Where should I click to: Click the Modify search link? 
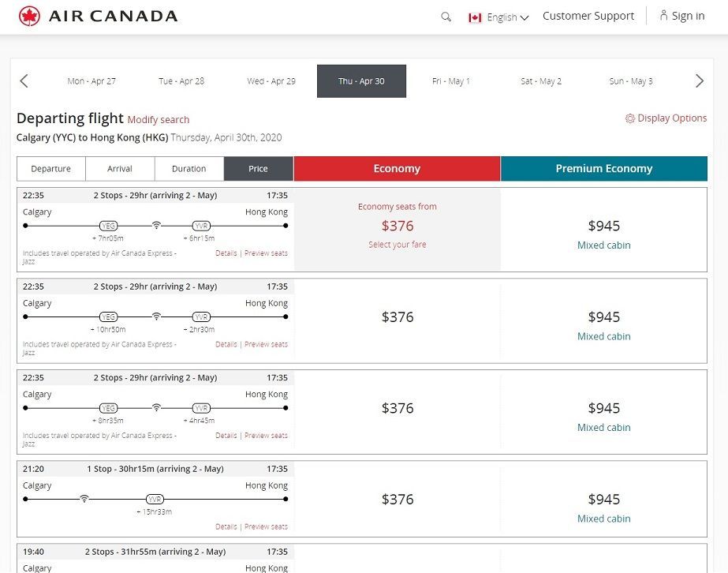point(159,120)
